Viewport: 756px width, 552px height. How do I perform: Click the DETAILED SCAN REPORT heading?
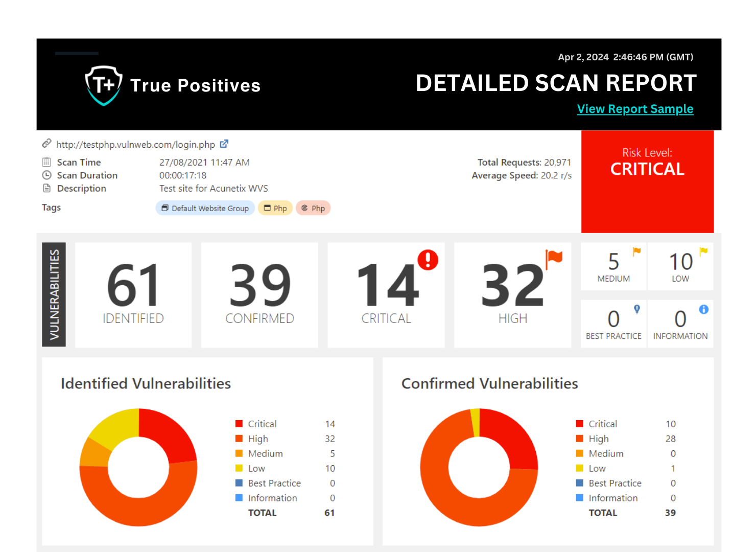point(556,83)
